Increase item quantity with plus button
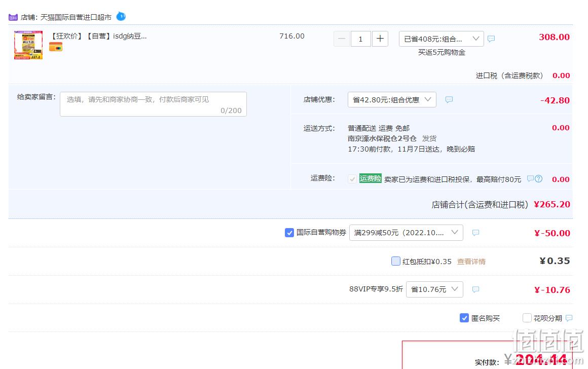The height and width of the screenshot is (369, 588). click(x=380, y=39)
